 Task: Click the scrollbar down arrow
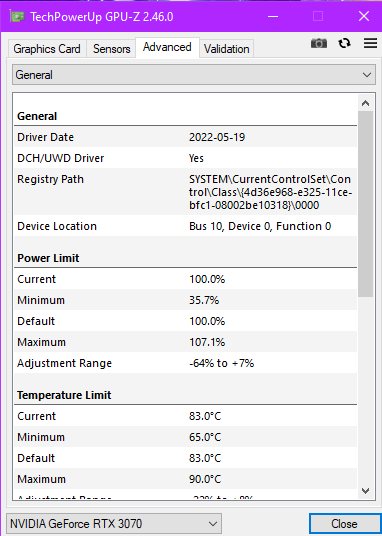[366, 491]
